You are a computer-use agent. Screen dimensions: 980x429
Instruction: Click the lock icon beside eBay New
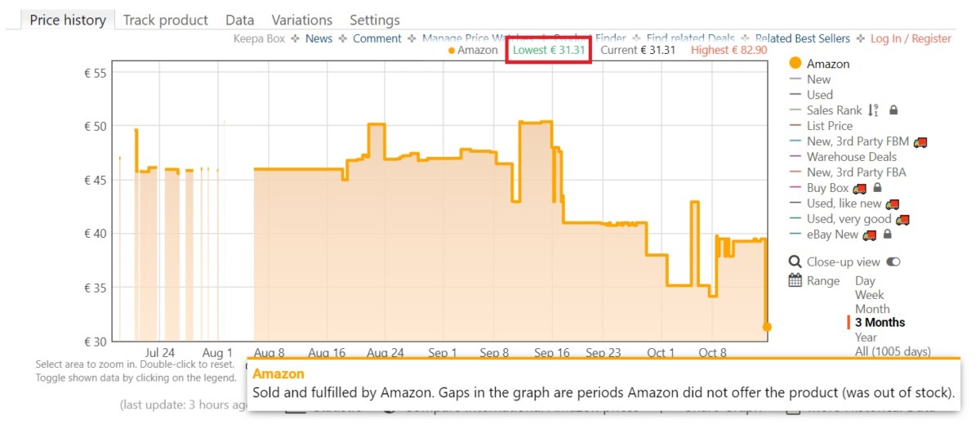888,235
